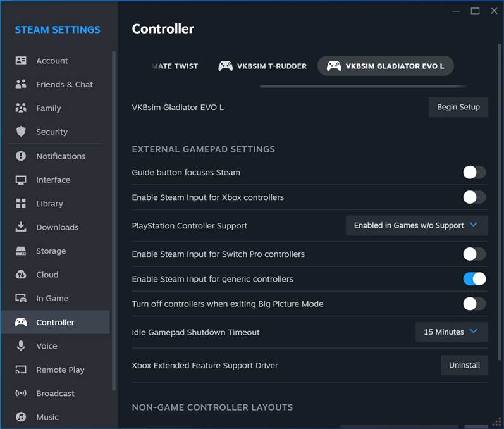Click Begin Setup for VKBsim Gladiator
This screenshot has width=504, height=429.
tap(458, 107)
